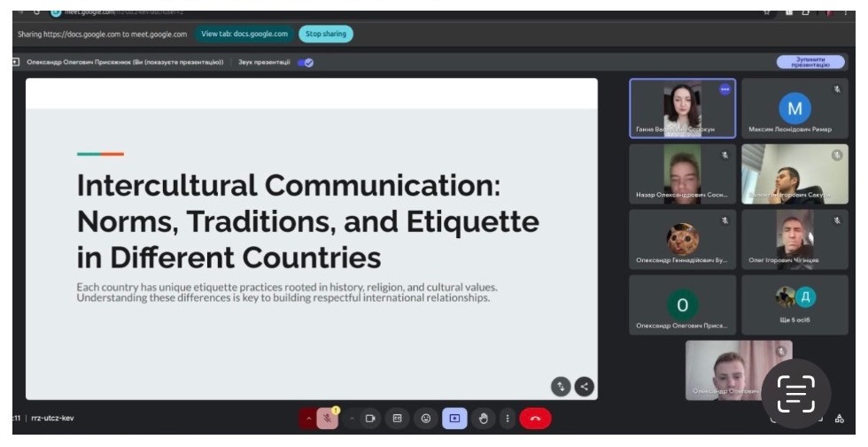
Task: Open the emoji reactions picker
Action: pos(426,419)
